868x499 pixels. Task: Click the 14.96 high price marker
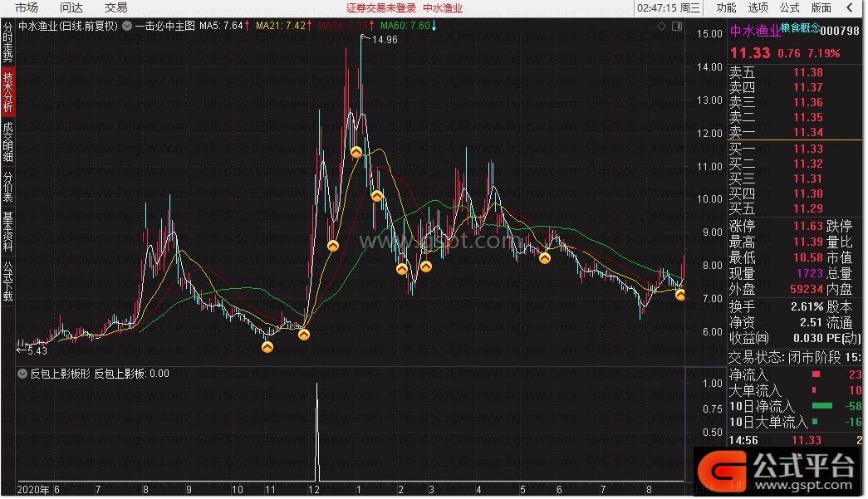385,40
